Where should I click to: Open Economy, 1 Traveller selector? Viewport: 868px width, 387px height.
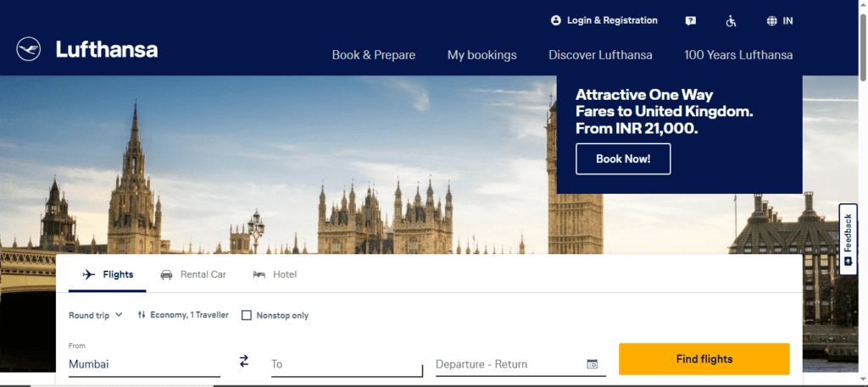tap(183, 314)
